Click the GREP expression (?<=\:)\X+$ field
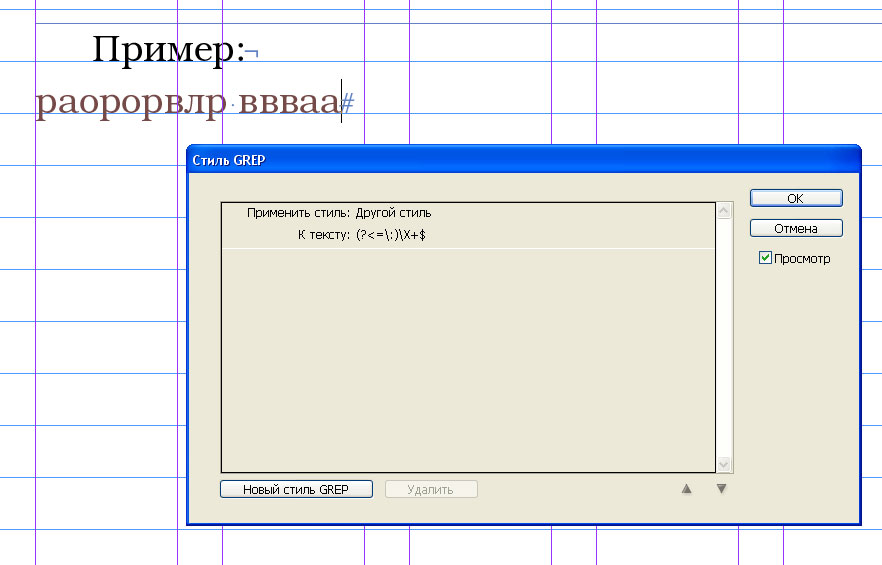The width and height of the screenshot is (882, 565). coord(391,235)
